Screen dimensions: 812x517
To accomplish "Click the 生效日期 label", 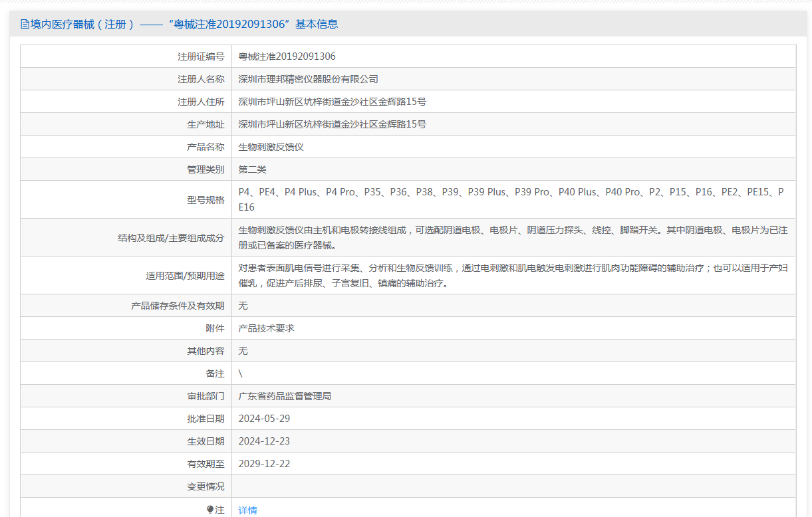I will point(205,441).
